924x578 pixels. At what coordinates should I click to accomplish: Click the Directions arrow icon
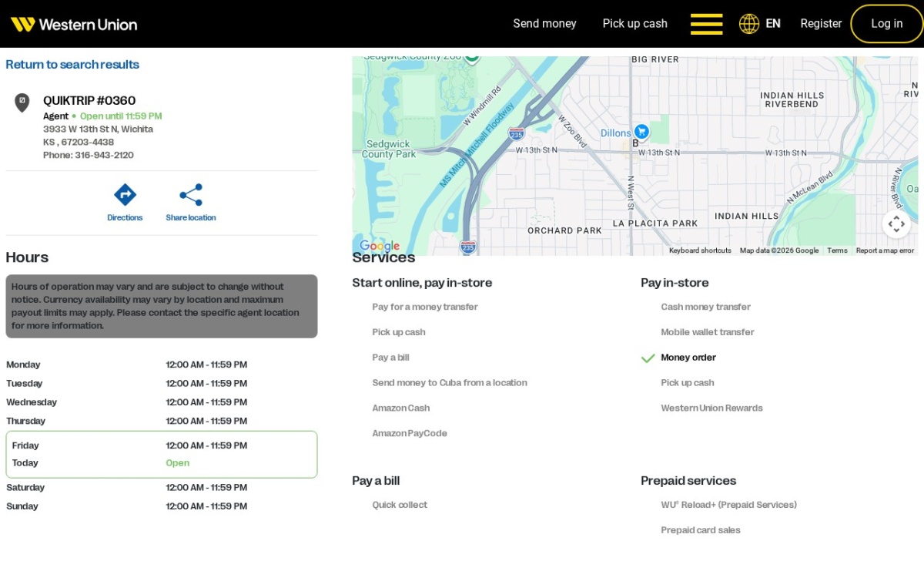click(125, 194)
